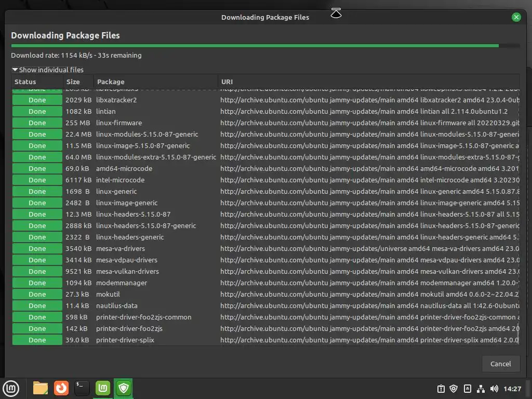532x399 pixels.
Task: Open the Linux Mint start menu
Action: [11, 389]
